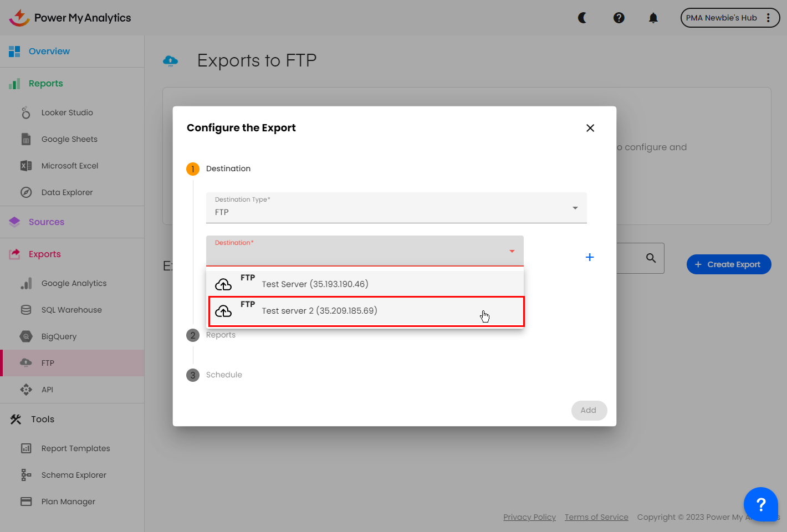Click plus icon to add new destination
This screenshot has height=532, width=787.
(x=589, y=257)
